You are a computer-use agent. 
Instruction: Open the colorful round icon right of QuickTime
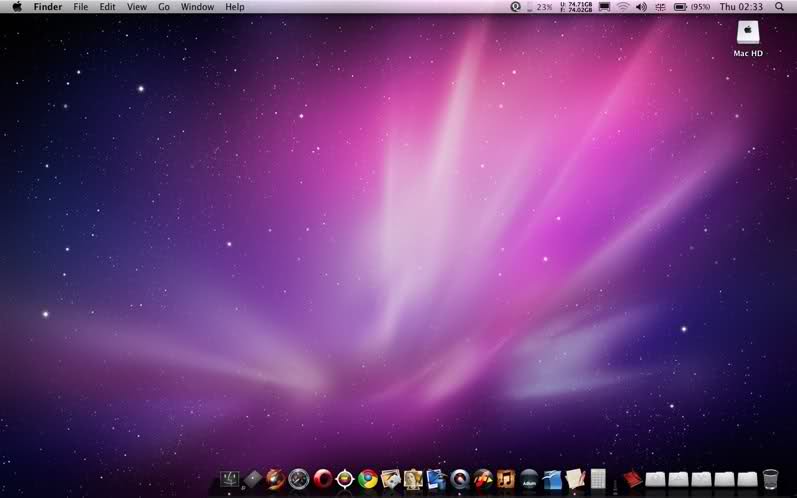tap(482, 479)
